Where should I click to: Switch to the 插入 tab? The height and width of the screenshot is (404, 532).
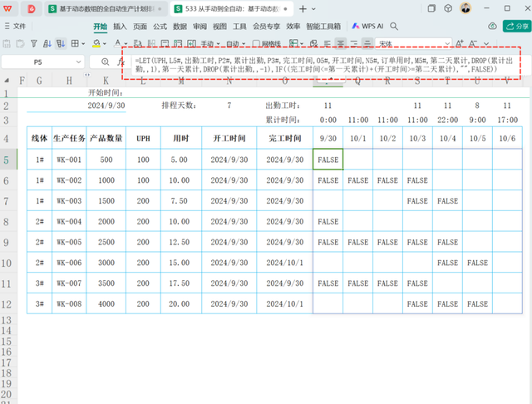(120, 27)
